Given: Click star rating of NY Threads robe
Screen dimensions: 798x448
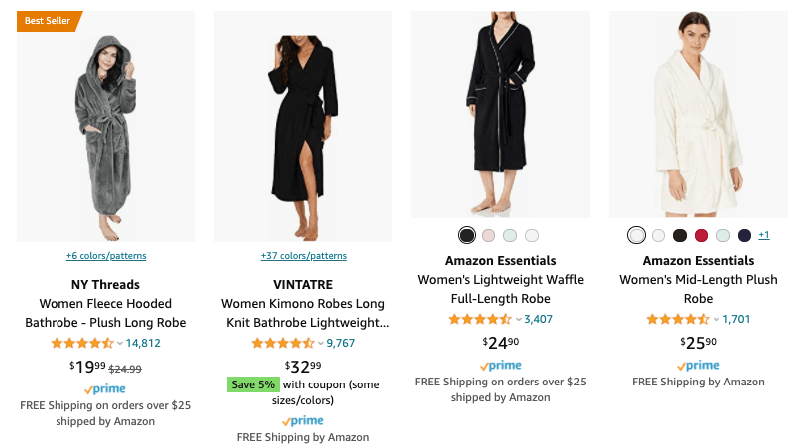Looking at the screenshot, I should pyautogui.click(x=82, y=343).
